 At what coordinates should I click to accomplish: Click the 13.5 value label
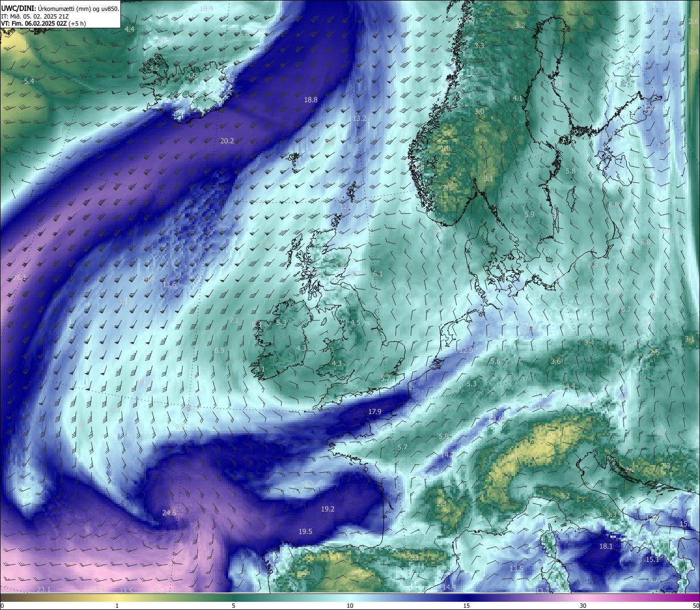pos(516,568)
